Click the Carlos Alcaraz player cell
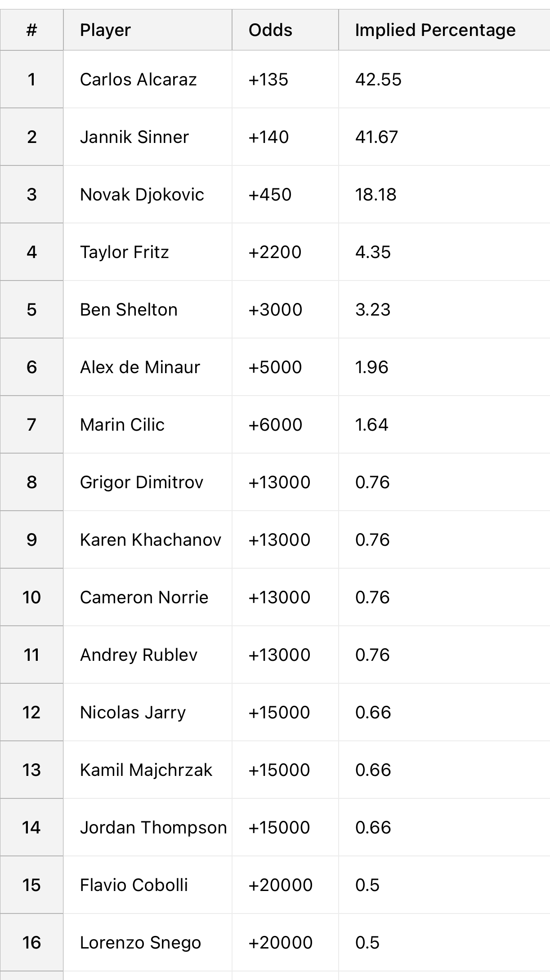This screenshot has width=550, height=980. tap(148, 79)
